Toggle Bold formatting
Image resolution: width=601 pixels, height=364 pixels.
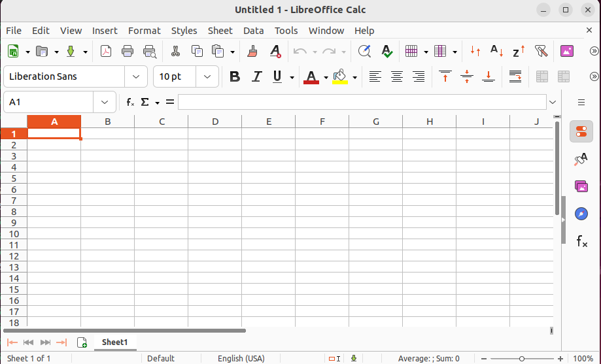tap(235, 76)
